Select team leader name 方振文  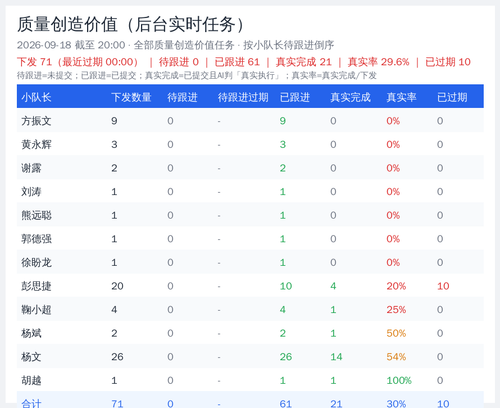[36, 121]
